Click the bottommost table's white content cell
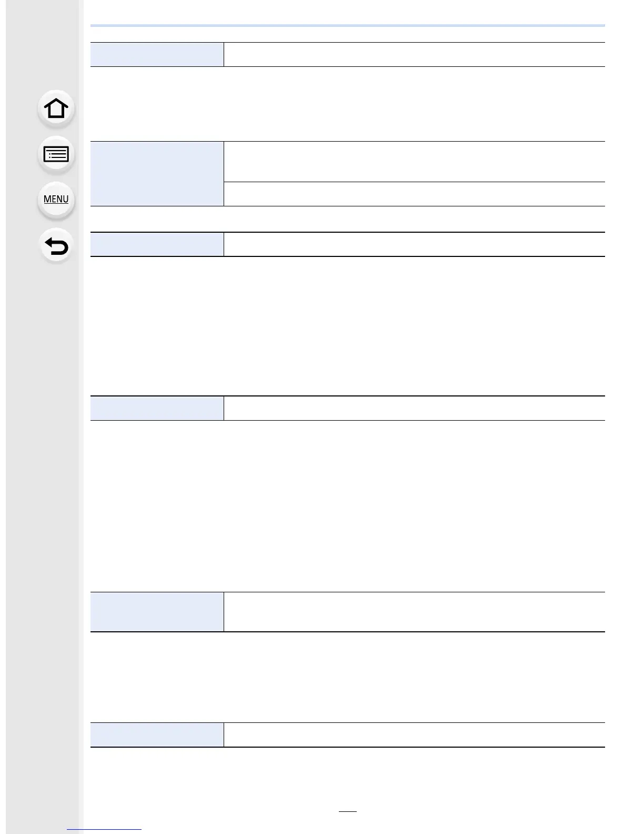The height and width of the screenshot is (834, 644). (414, 734)
